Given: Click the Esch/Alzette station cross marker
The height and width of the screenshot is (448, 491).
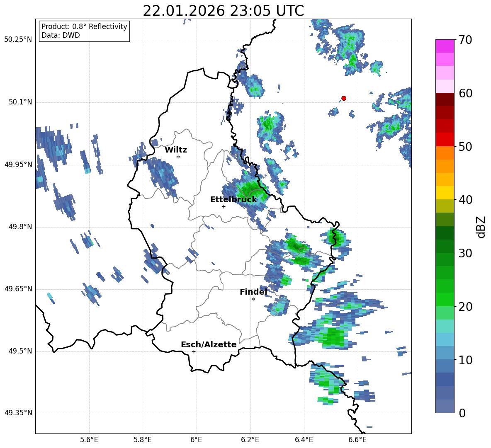Looking at the screenshot, I should pyautogui.click(x=194, y=351).
